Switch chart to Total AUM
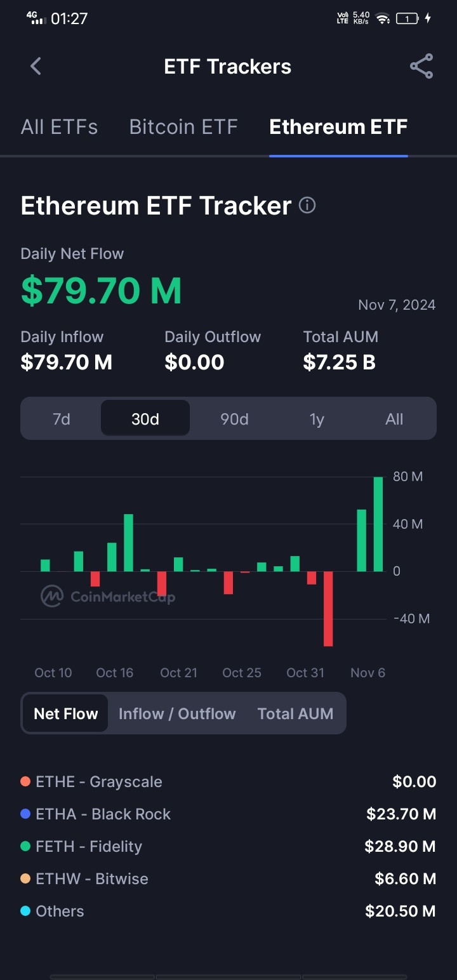The height and width of the screenshot is (980, 457). 295,713
